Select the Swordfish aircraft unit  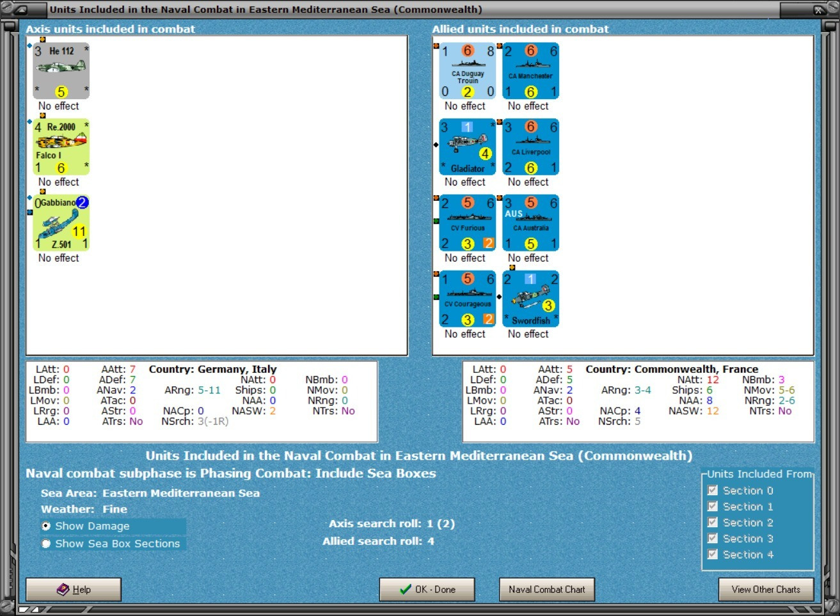(531, 299)
